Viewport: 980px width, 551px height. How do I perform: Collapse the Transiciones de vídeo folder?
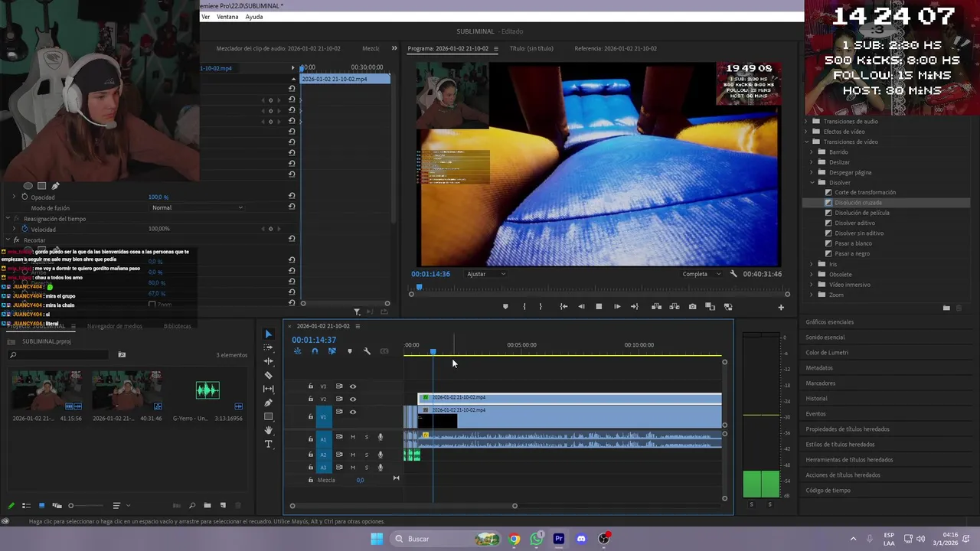pos(806,142)
